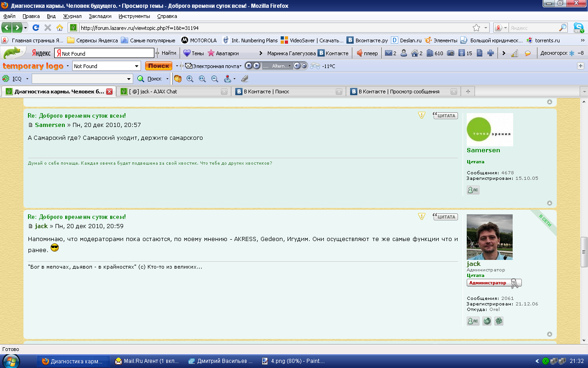Zoom in using the plus magnifier icon
The height and width of the screenshot is (368, 588).
(x=190, y=79)
